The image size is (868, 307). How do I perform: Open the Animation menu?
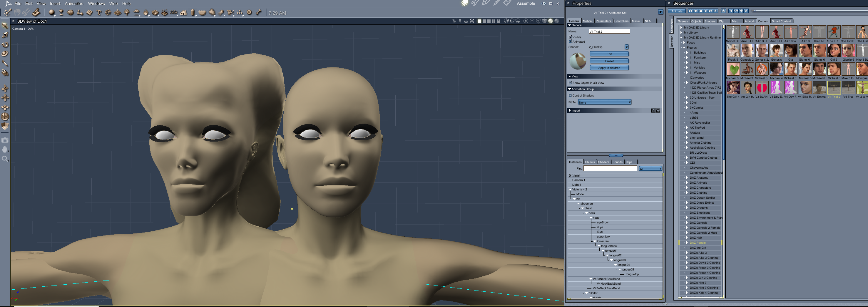(x=74, y=3)
